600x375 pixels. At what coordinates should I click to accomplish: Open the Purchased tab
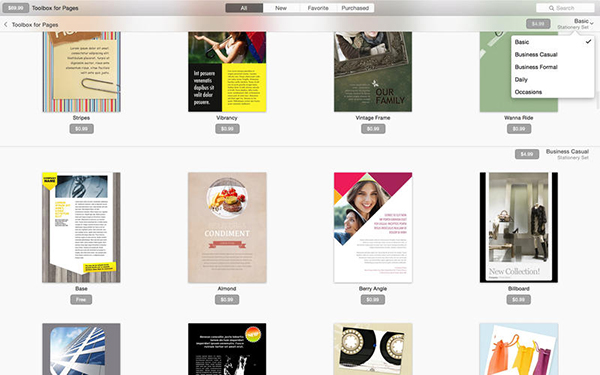click(x=355, y=8)
